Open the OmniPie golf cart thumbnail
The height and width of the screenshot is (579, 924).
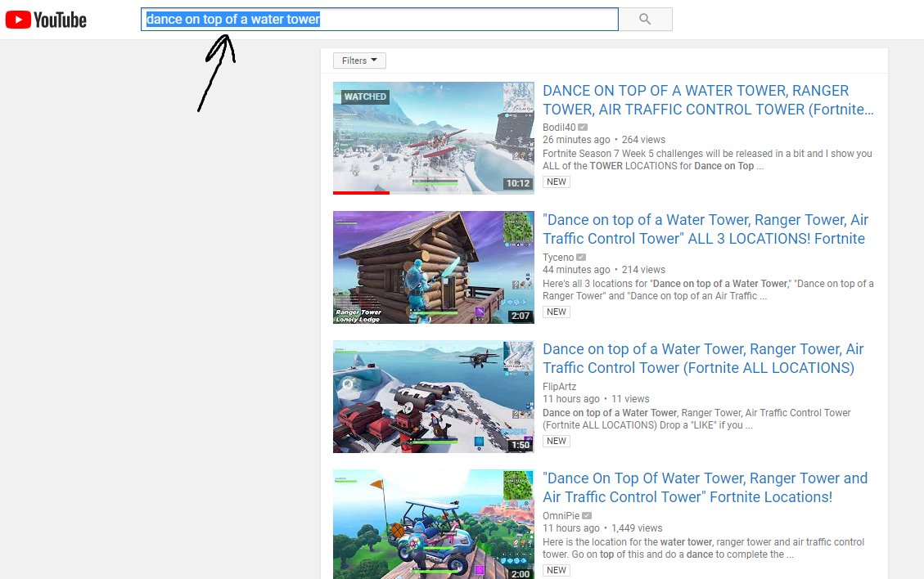(x=433, y=524)
